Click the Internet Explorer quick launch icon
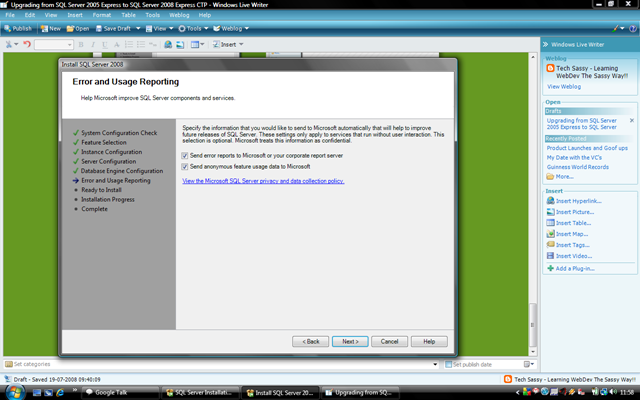Image resolution: width=640 pixels, height=400 pixels. pos(60,393)
